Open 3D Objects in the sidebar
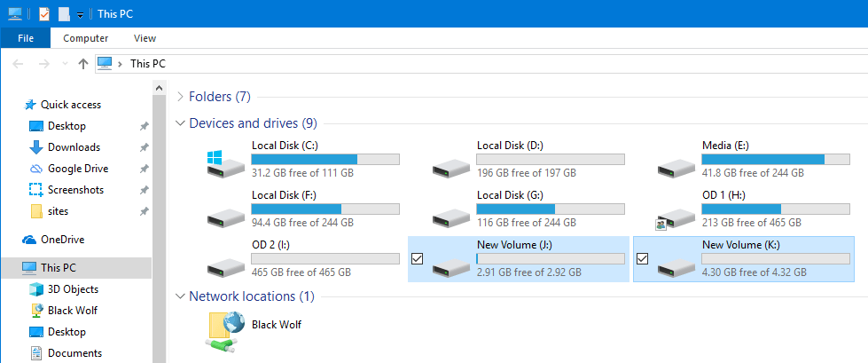 click(x=73, y=289)
